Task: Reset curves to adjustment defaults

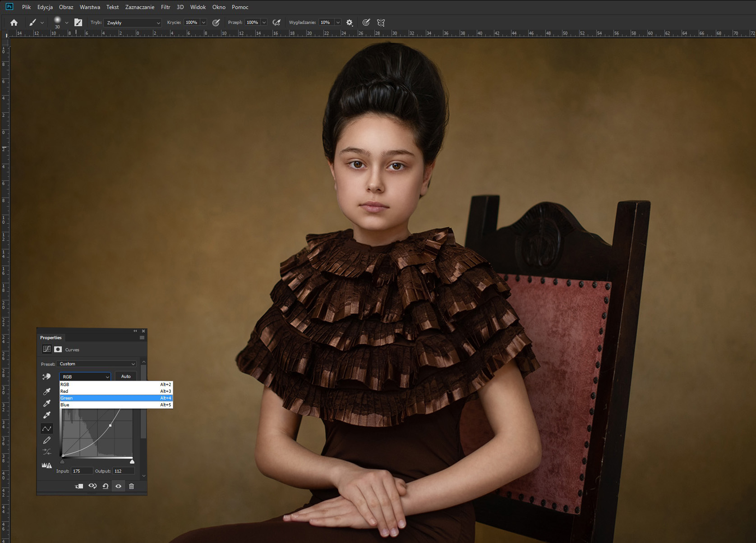Action: (x=105, y=486)
